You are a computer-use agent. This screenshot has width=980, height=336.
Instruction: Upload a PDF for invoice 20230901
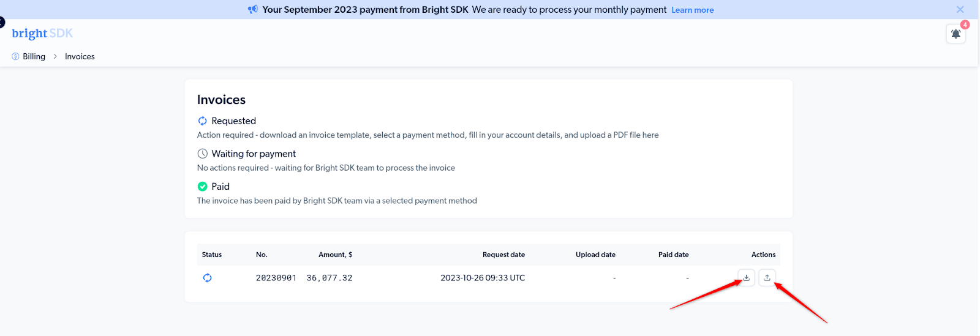(x=767, y=278)
